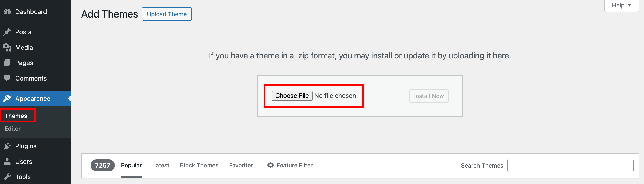The width and height of the screenshot is (644, 184).
Task: Click the Plugins plug icon
Action: point(7,146)
